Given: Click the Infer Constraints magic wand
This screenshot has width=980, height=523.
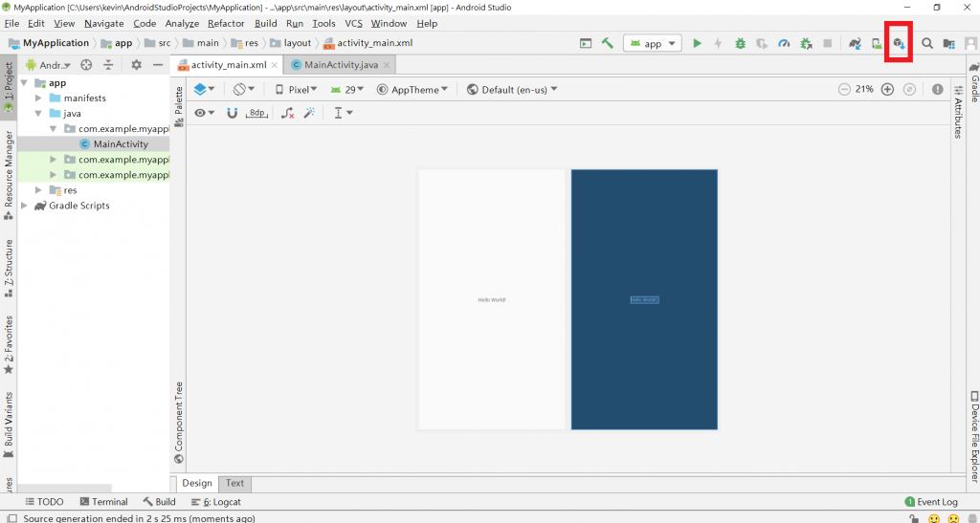Looking at the screenshot, I should tap(309, 113).
